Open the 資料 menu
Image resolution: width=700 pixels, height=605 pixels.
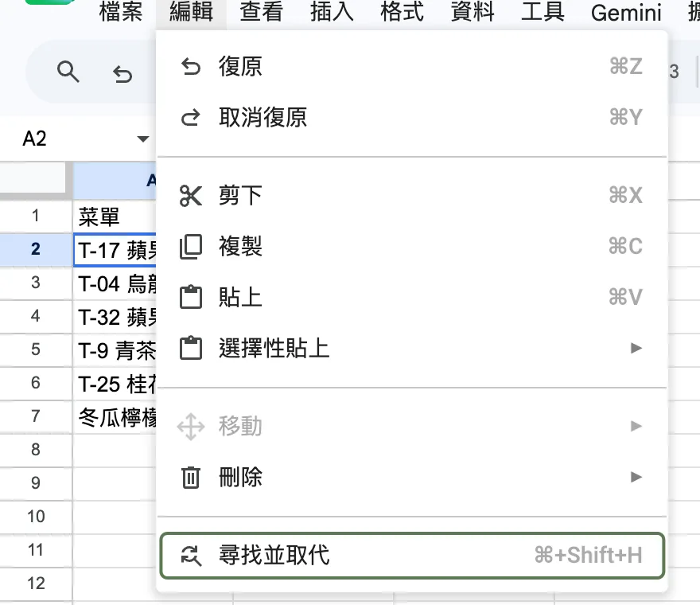tap(472, 12)
